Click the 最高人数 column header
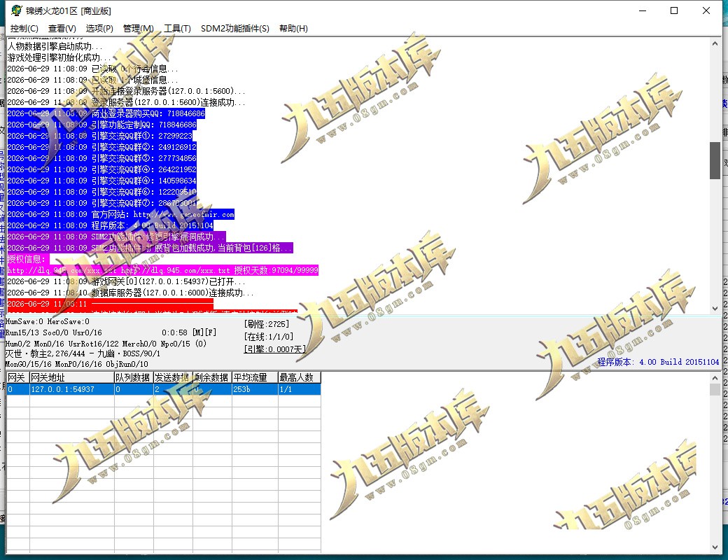The width and height of the screenshot is (728, 560). (x=300, y=377)
